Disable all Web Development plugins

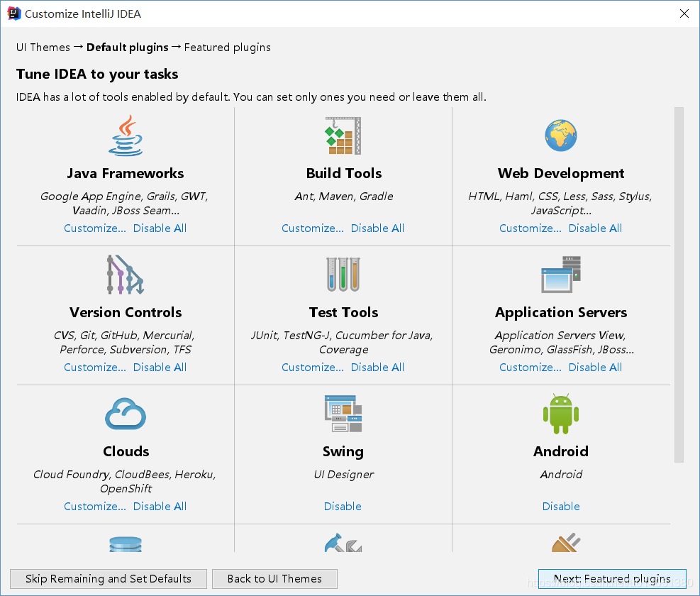pyautogui.click(x=595, y=228)
